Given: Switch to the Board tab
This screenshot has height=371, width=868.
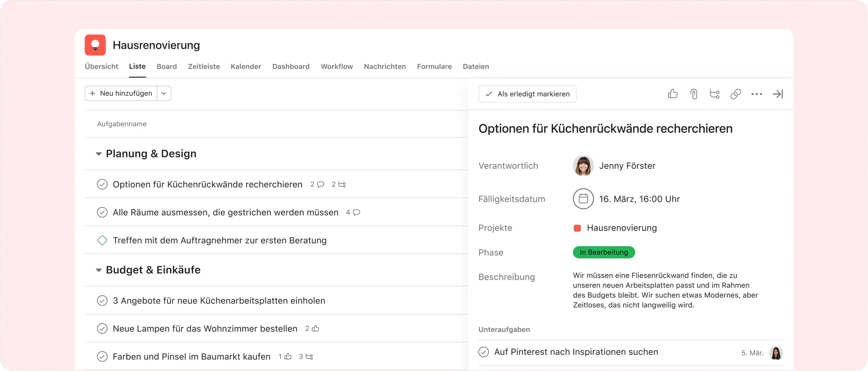Looking at the screenshot, I should tap(166, 66).
